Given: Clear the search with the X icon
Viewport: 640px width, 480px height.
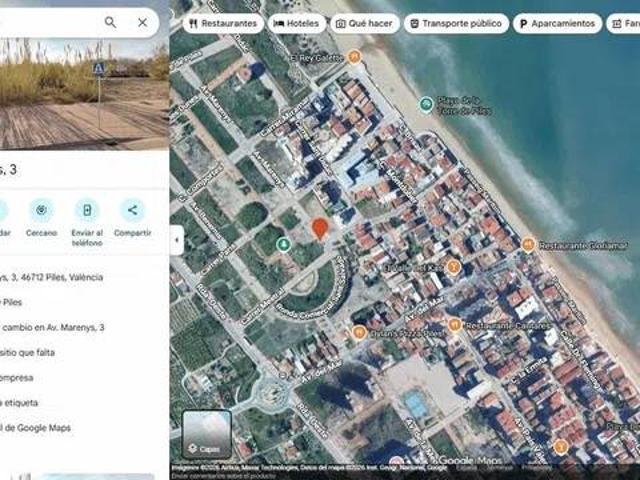Looking at the screenshot, I should 142,22.
